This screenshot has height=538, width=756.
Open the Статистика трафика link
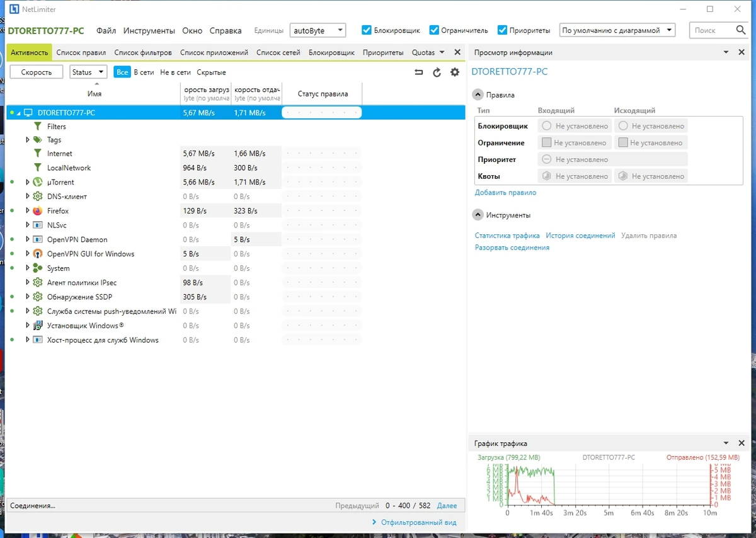(x=507, y=236)
